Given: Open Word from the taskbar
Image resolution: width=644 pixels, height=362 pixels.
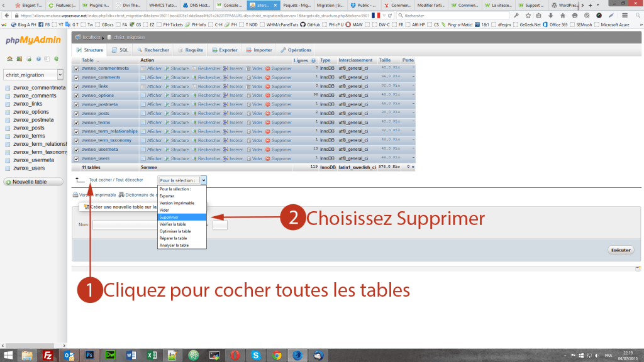Looking at the screenshot, I should tap(131, 356).
